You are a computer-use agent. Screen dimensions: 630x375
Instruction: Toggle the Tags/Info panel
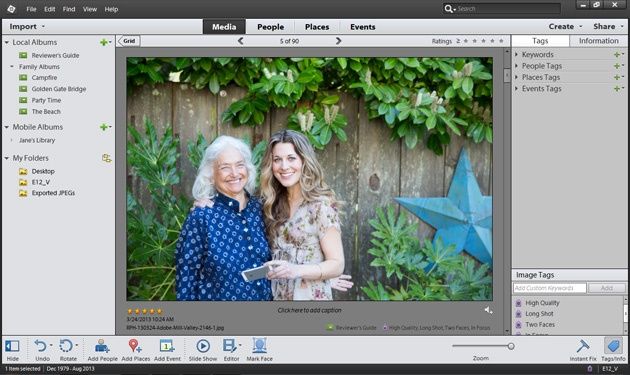[613, 346]
